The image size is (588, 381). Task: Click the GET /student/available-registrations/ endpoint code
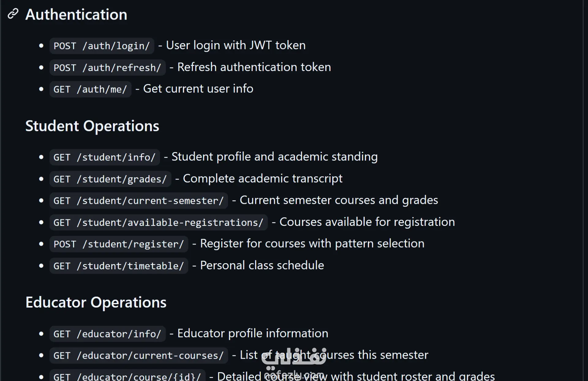(x=158, y=222)
